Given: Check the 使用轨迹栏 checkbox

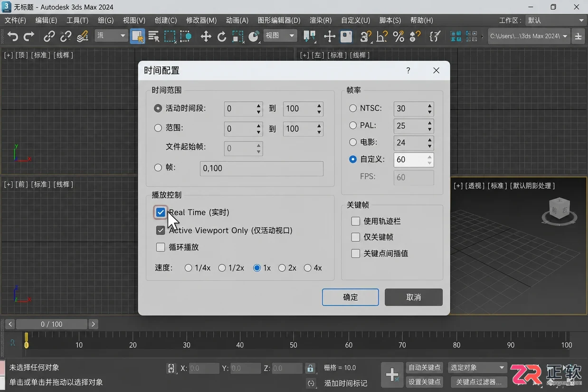Looking at the screenshot, I should tap(355, 221).
